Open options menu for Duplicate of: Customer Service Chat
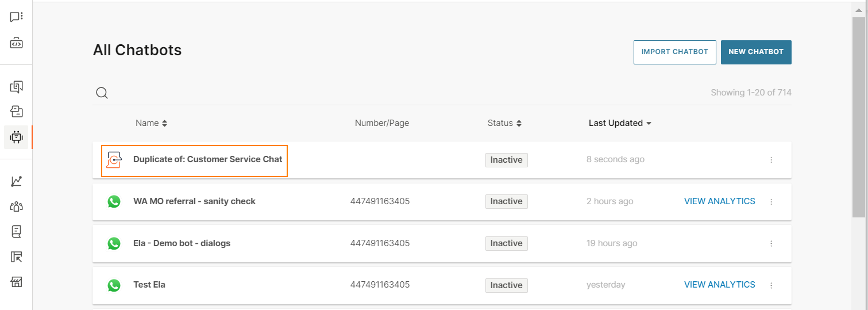 click(771, 160)
